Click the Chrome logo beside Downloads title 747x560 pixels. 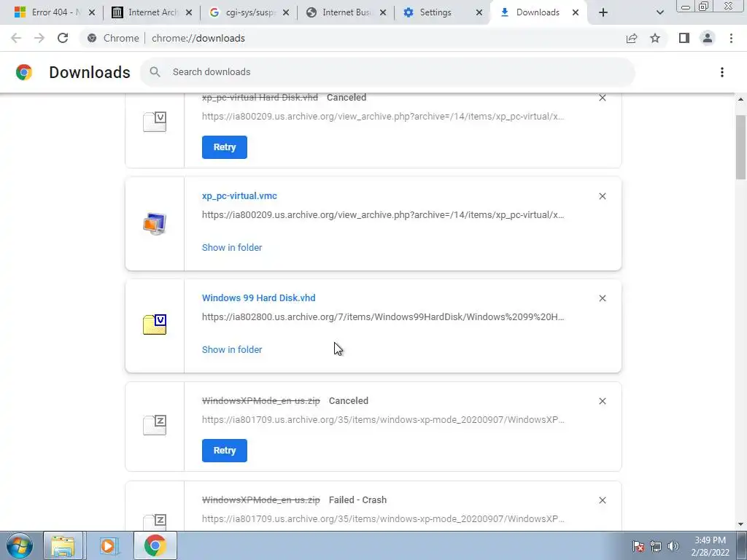pos(24,72)
